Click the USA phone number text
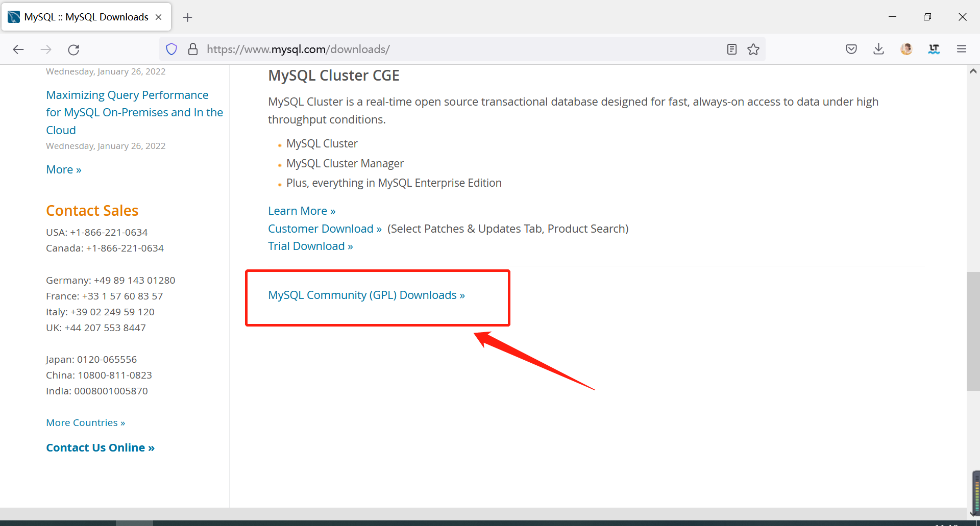 [97, 232]
